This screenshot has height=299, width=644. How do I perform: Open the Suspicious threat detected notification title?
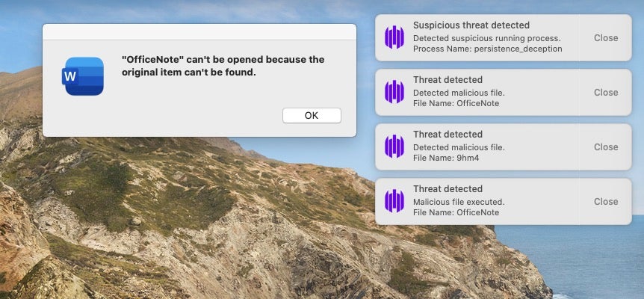[471, 25]
